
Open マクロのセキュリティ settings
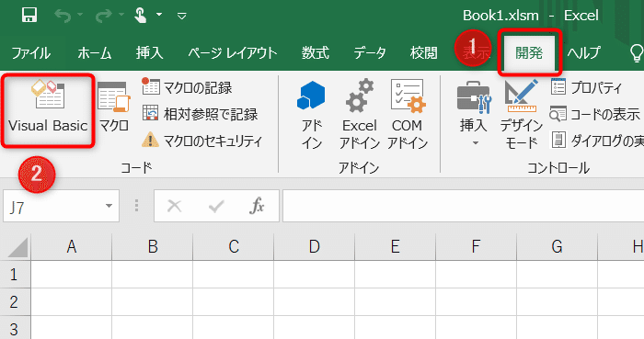201,141
